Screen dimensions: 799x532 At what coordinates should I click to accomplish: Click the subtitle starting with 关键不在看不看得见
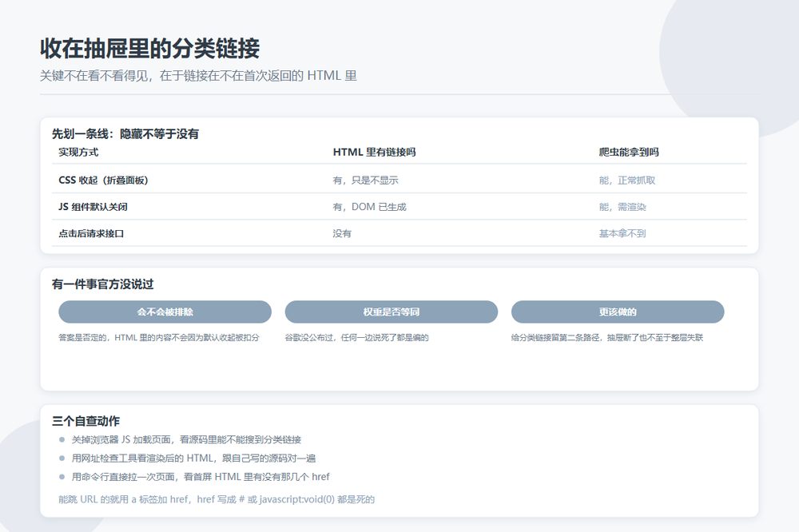(198, 76)
